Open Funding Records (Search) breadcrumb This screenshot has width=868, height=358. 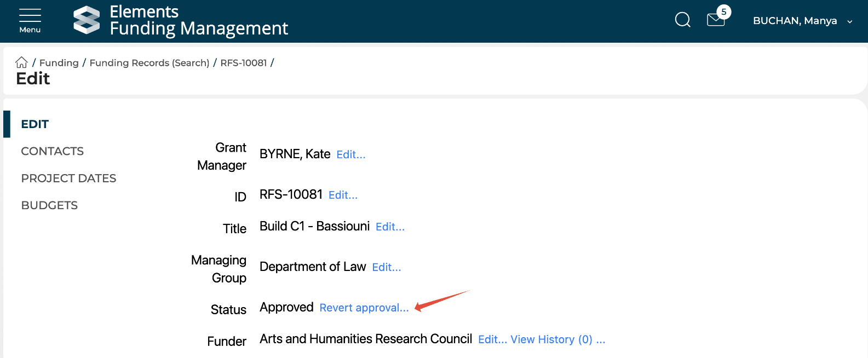click(x=149, y=63)
